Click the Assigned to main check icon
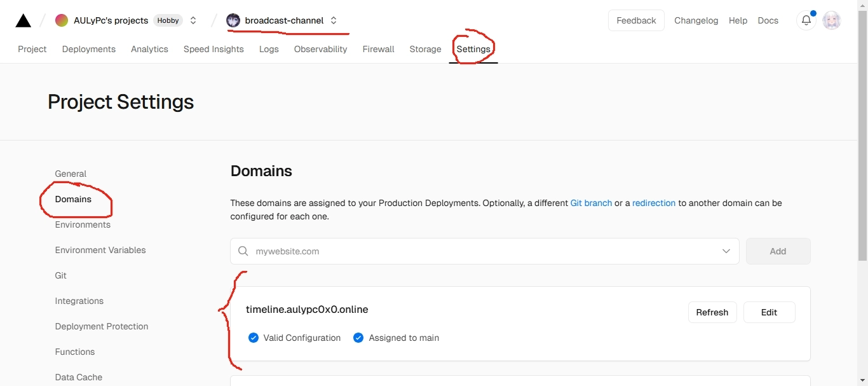Image resolution: width=868 pixels, height=386 pixels. 358,338
